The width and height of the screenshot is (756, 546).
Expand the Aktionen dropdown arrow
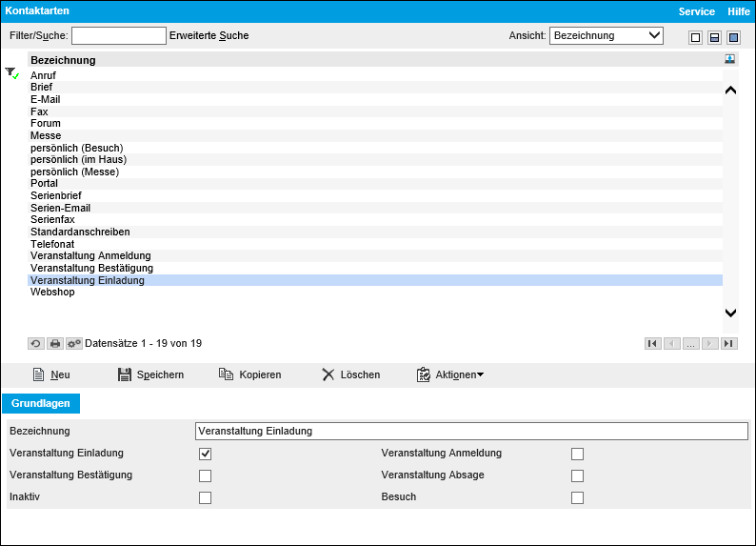(x=480, y=374)
